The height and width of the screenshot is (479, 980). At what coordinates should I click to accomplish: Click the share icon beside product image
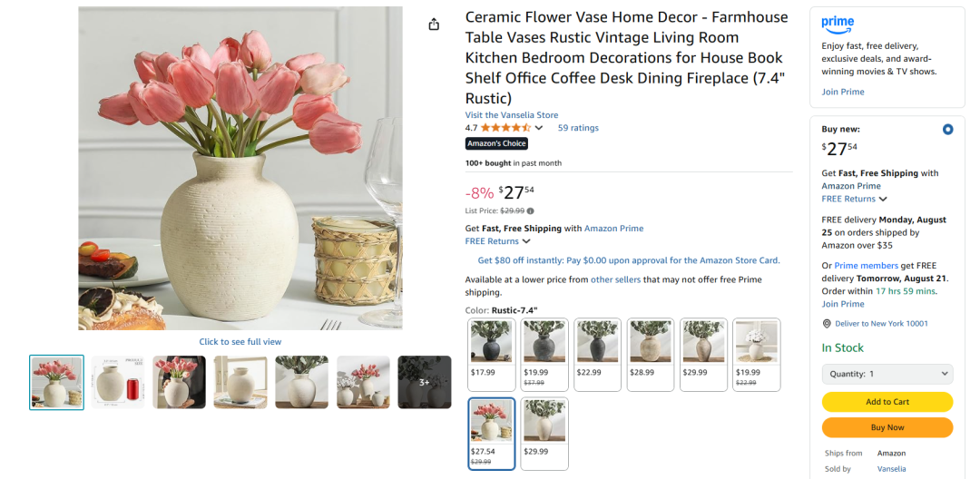[x=434, y=24]
